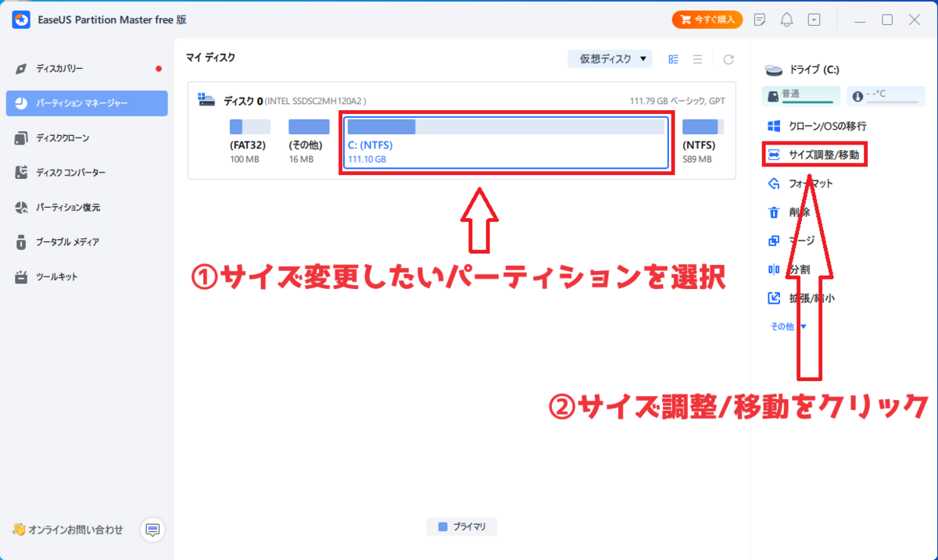Select the その他 16 MB partition
The width and height of the screenshot is (938, 560).
click(x=309, y=141)
